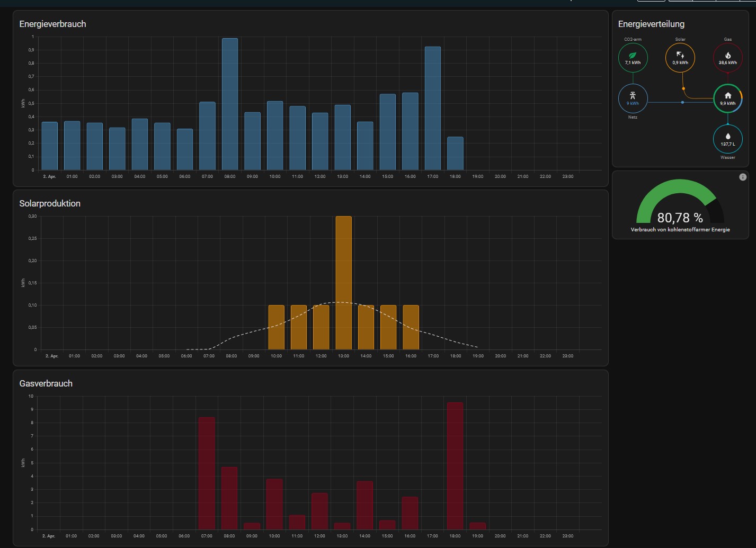The image size is (756, 548).
Task: Click the Energieverteilung card title
Action: [651, 24]
